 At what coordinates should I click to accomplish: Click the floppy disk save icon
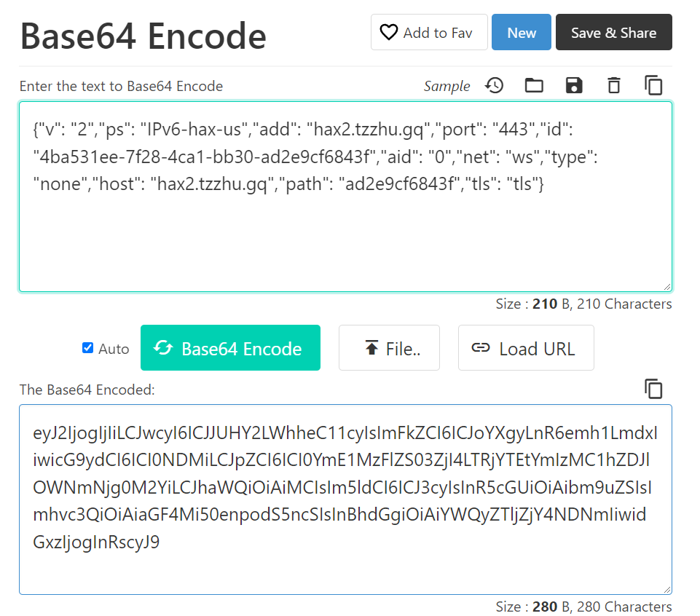574,86
